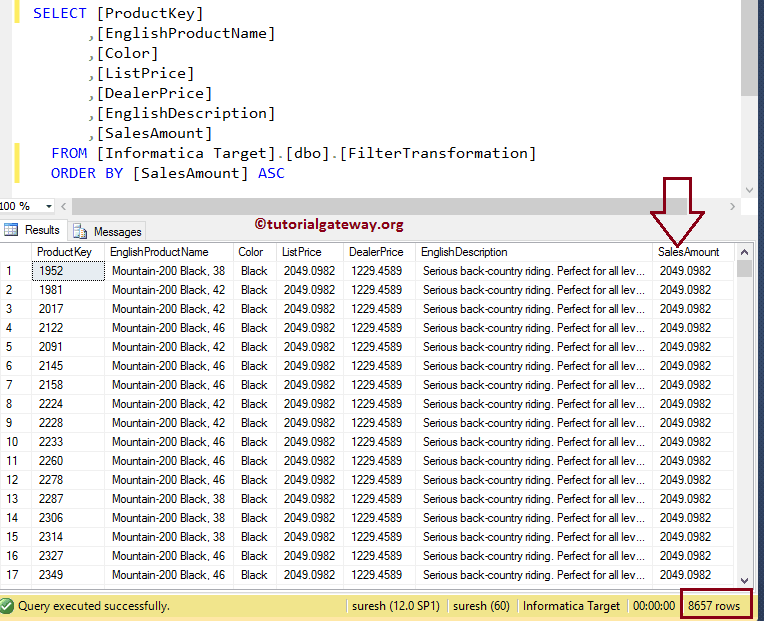Select ProductKey cell 2349
764x621 pixels.
[68, 575]
